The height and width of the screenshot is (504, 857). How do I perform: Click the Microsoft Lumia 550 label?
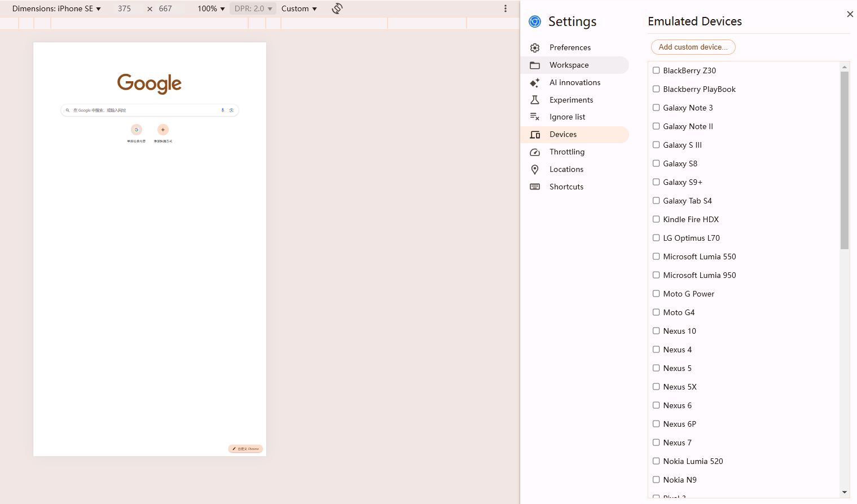click(x=700, y=257)
